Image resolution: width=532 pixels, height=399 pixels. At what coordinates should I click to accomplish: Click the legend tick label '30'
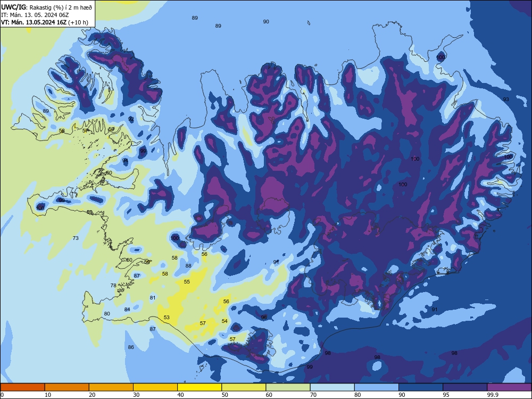136,395
